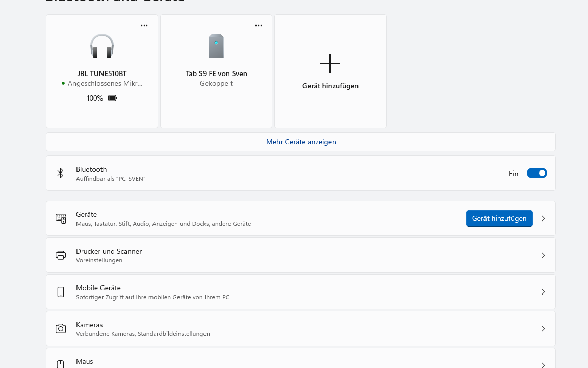
Task: Expand Drucker und Scanner chevron arrow
Action: click(543, 255)
